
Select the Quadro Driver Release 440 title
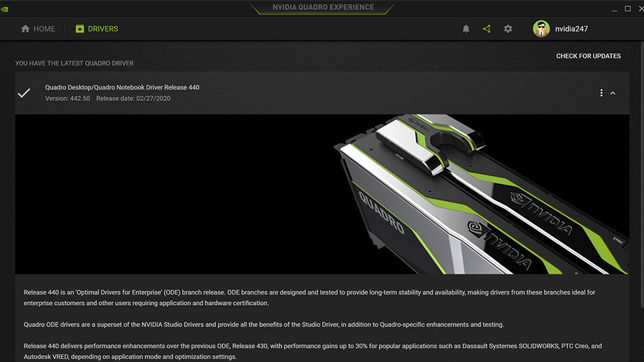click(122, 88)
